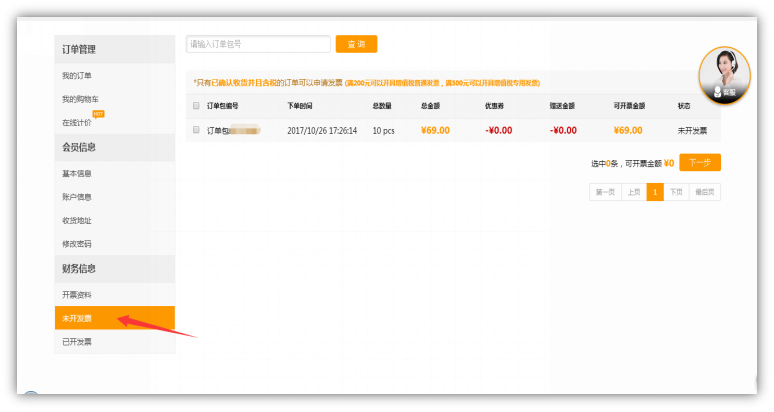Open 基本信息 under 会员信息
Screen dimensions: 774x412
click(77, 173)
